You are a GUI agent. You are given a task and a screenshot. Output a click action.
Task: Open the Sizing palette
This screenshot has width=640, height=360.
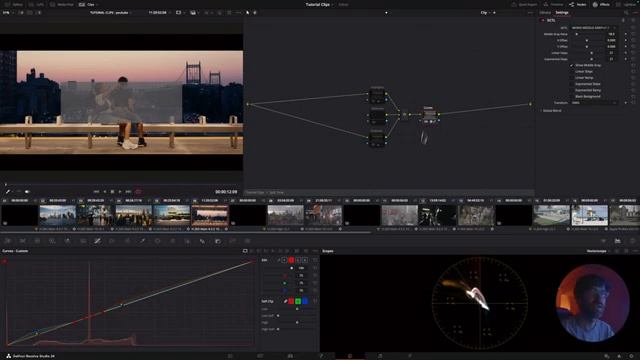(232, 241)
